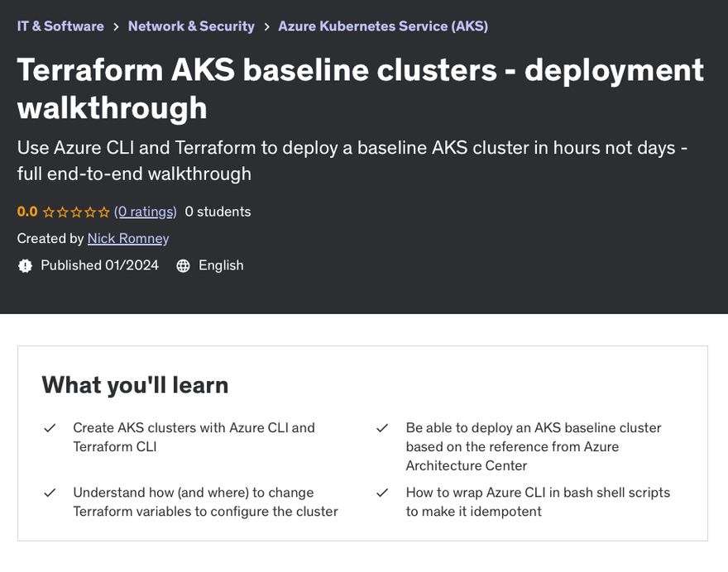
Task: Click checkmark beside 'Understand how (and where)' item
Action: pos(50,493)
